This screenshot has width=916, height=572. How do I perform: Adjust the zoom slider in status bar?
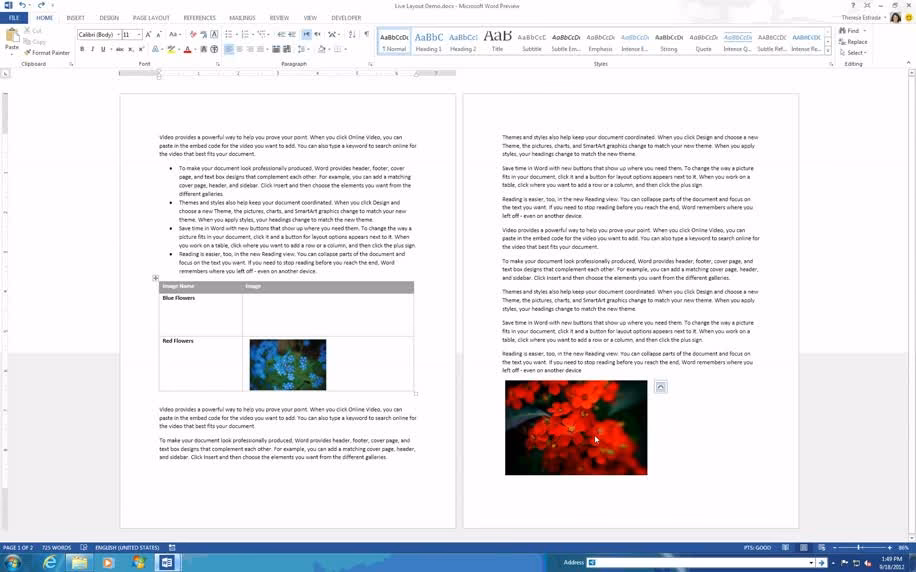point(859,547)
